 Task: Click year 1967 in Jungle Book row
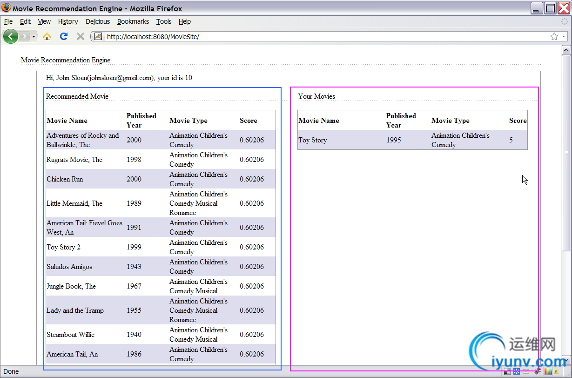tap(134, 286)
